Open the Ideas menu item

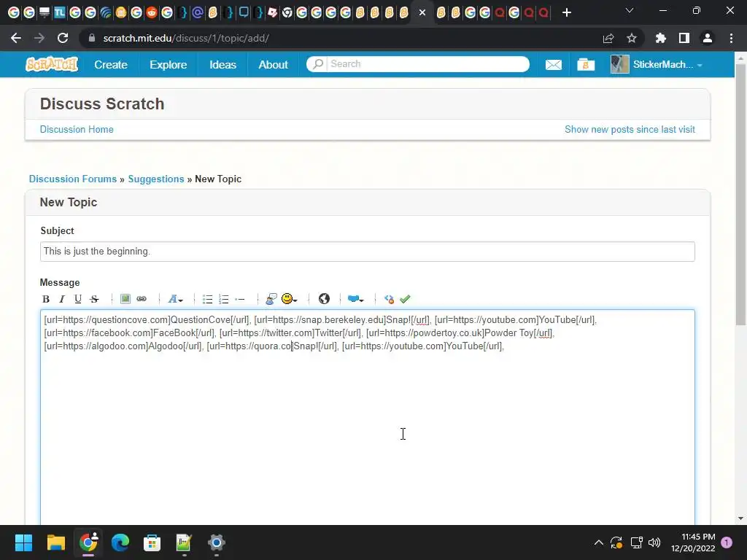tap(222, 65)
